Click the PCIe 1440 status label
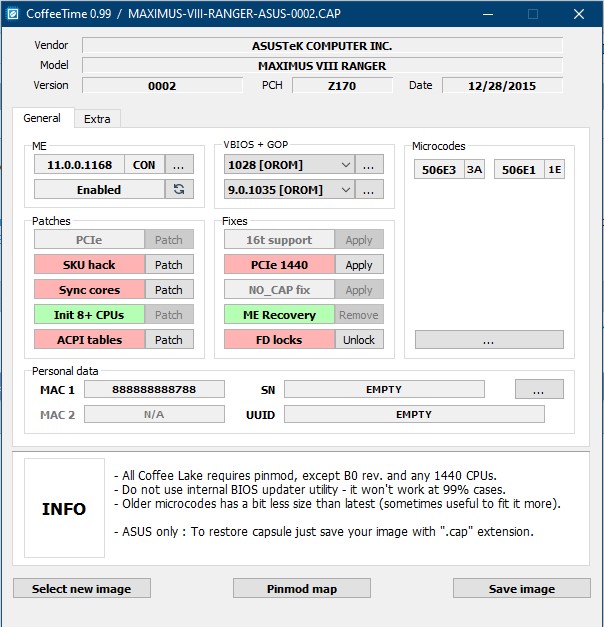Screen dimensions: 604x627 279,264
